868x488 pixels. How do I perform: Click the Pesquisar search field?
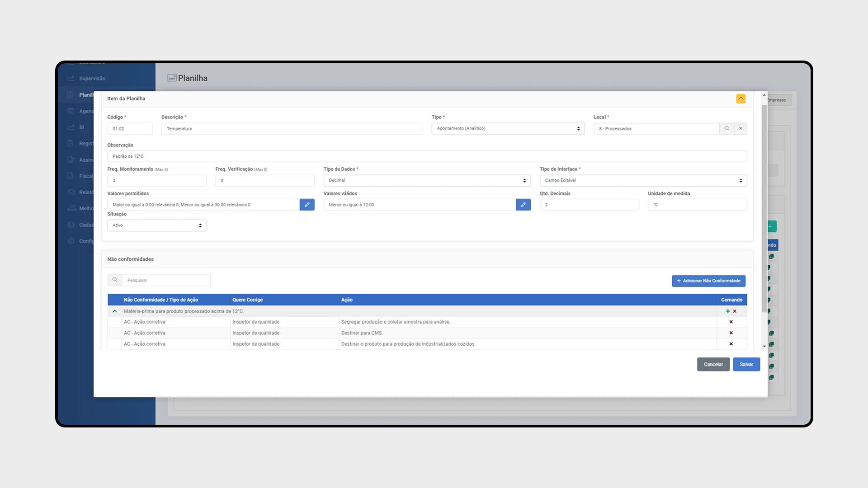166,280
